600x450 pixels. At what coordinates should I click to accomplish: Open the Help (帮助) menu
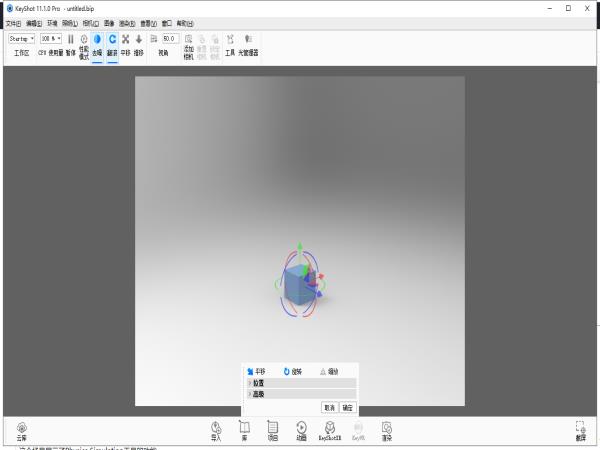point(185,23)
